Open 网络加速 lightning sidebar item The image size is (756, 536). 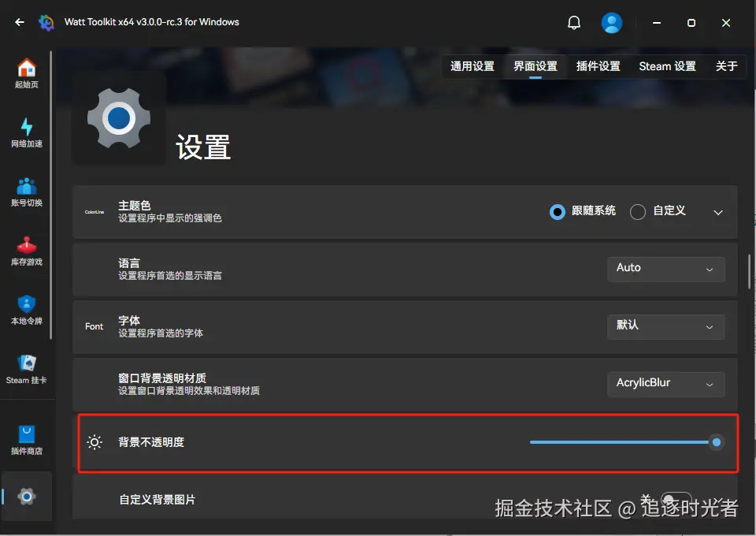pos(27,133)
